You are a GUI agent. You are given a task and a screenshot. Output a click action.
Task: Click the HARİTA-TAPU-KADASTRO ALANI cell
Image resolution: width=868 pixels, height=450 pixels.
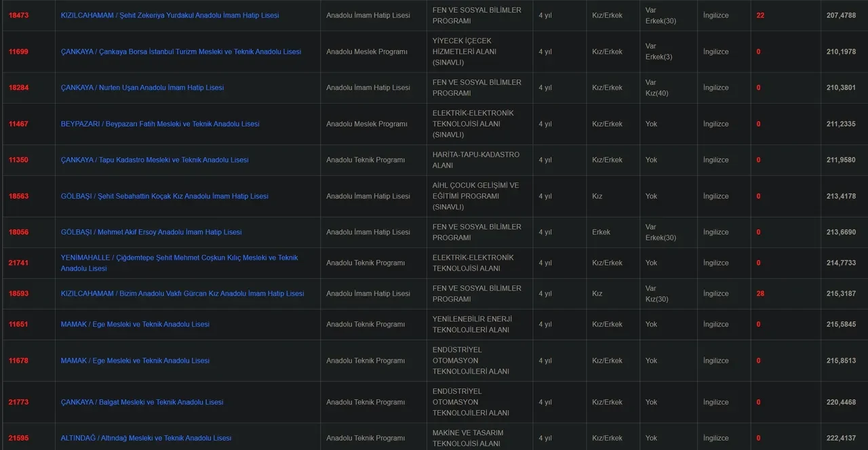pos(475,160)
